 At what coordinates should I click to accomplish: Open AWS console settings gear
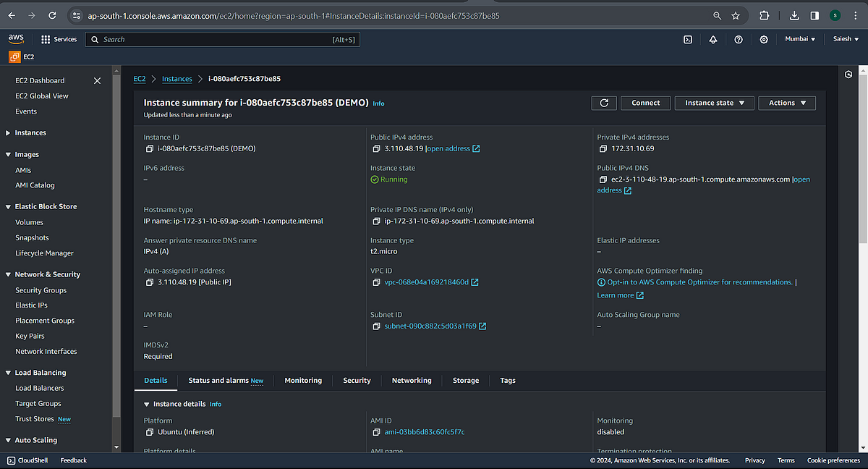(762, 39)
